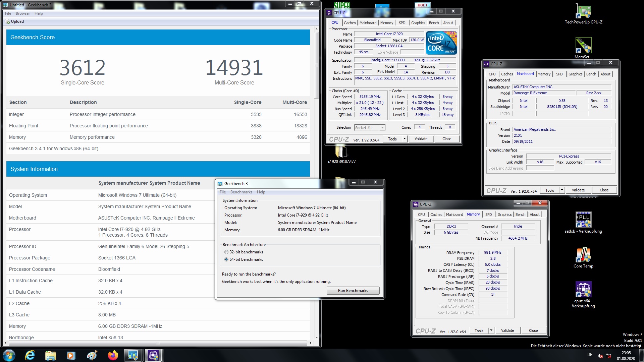This screenshot has height=362, width=644.
Task: Open Paint from the taskbar
Action: [92, 355]
